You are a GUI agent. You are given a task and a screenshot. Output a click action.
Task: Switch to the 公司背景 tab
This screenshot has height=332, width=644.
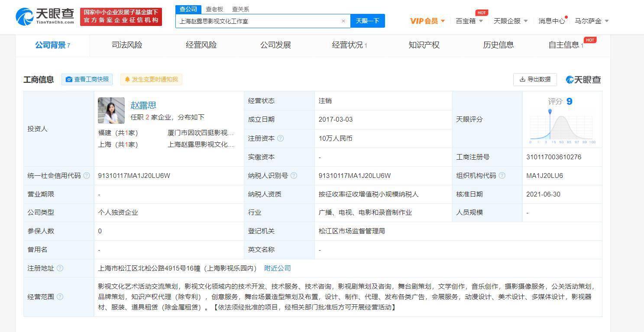point(52,45)
